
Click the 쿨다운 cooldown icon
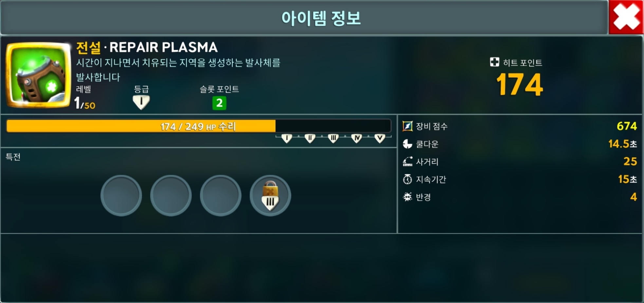[x=407, y=144]
